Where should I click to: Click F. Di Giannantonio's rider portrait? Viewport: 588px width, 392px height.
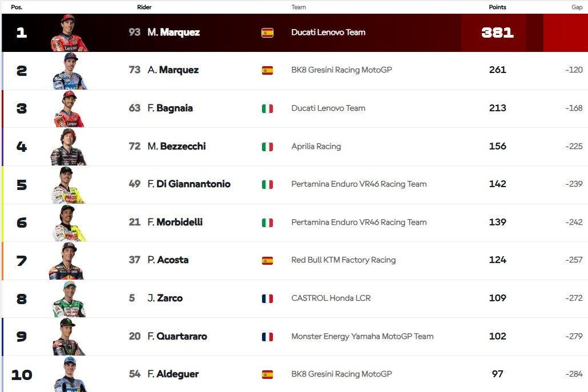[68, 185]
